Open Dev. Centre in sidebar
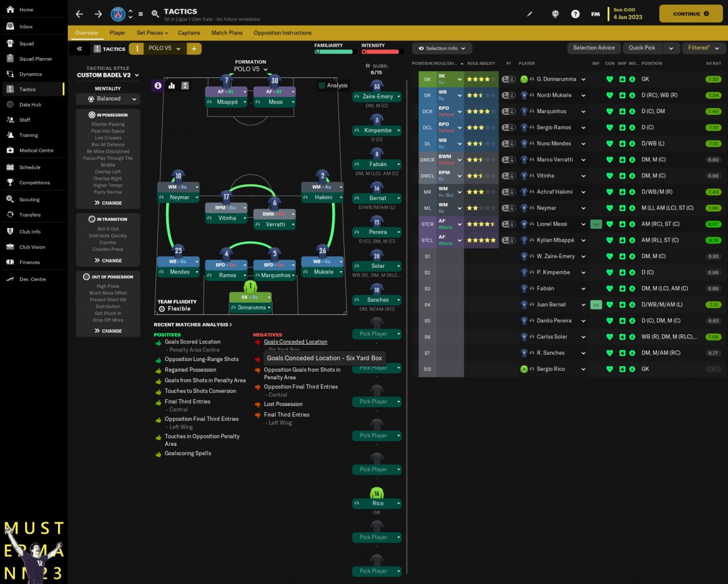The height and width of the screenshot is (584, 728). coord(32,279)
